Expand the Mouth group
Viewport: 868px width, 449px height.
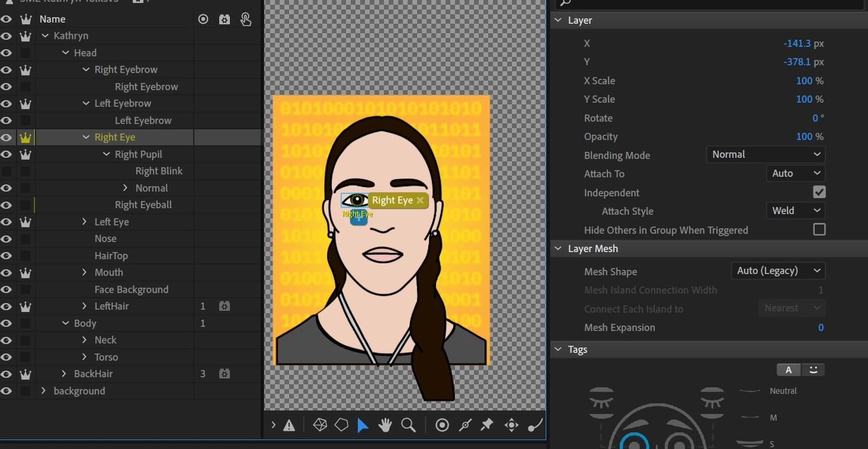click(85, 272)
